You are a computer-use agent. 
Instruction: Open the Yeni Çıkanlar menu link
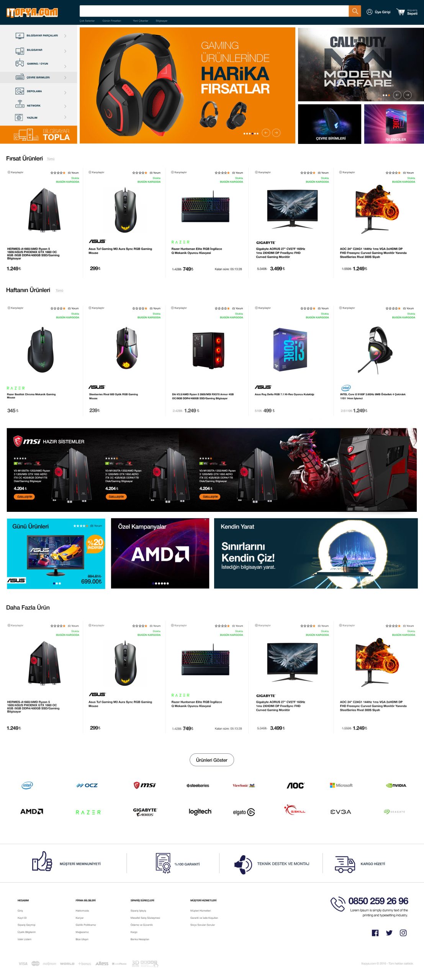click(140, 21)
